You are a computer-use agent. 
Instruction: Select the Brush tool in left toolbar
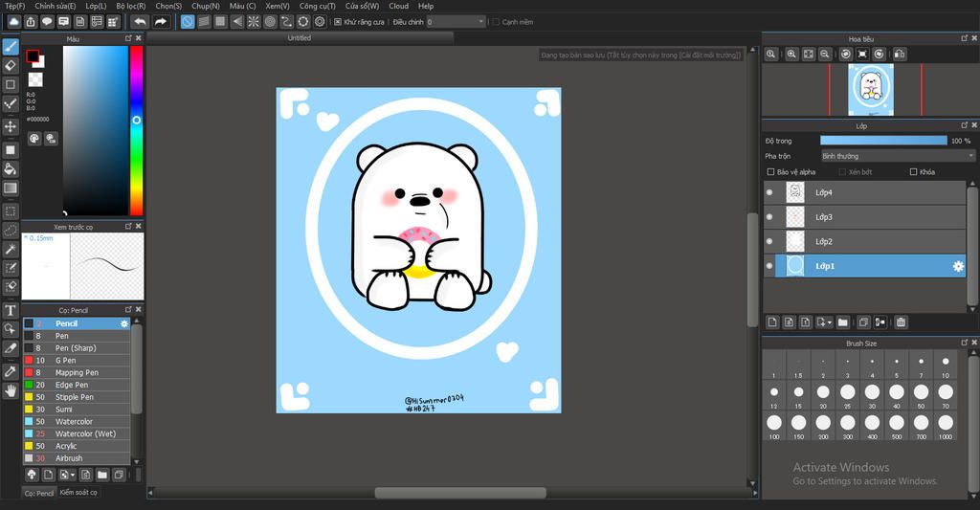click(11, 47)
